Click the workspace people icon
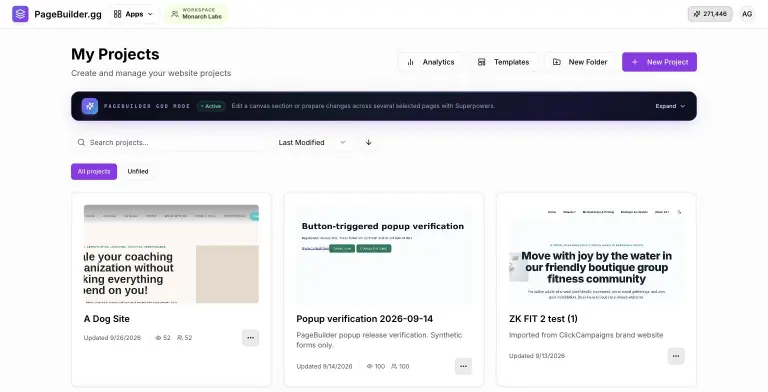 (175, 14)
